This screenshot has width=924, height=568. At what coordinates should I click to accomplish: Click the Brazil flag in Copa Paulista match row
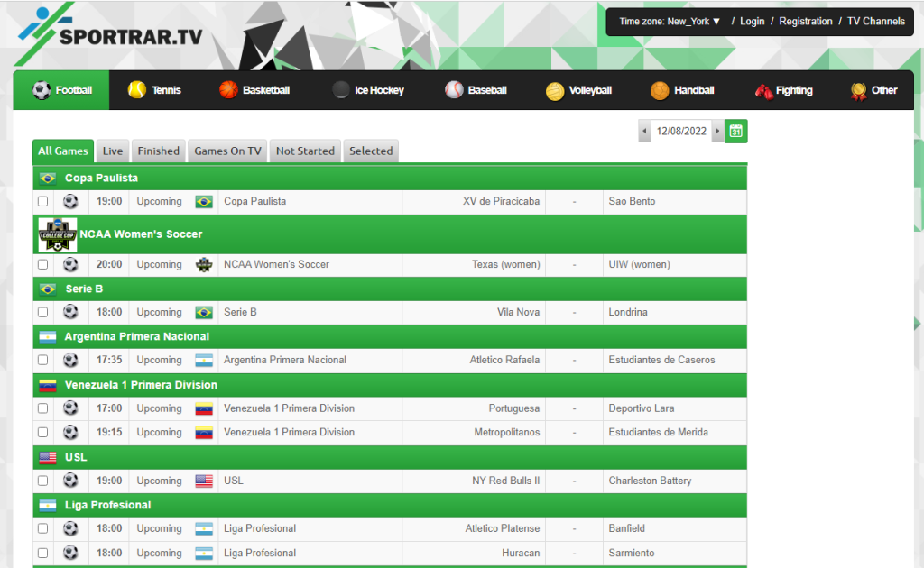[204, 202]
